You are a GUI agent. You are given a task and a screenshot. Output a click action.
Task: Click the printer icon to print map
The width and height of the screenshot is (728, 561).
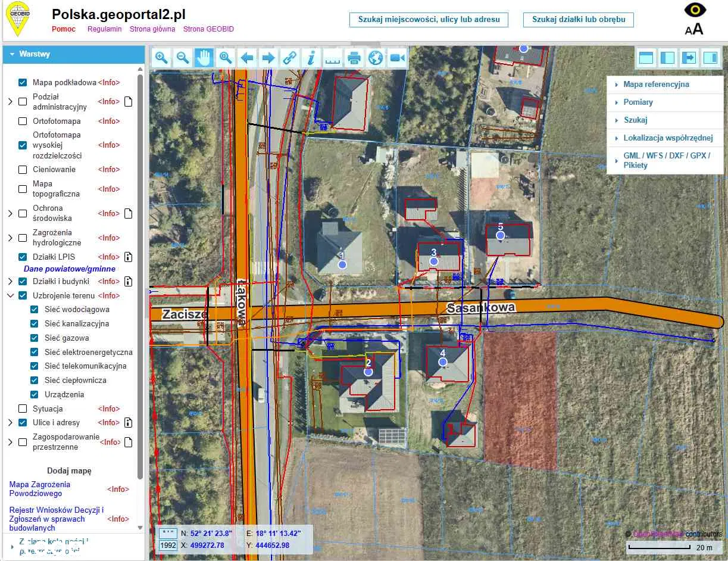click(354, 58)
